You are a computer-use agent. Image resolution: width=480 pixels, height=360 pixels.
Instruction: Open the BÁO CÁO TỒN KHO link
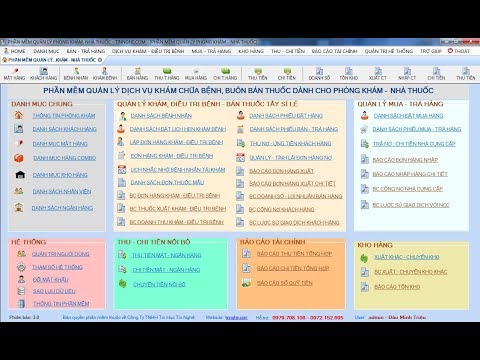(397, 287)
